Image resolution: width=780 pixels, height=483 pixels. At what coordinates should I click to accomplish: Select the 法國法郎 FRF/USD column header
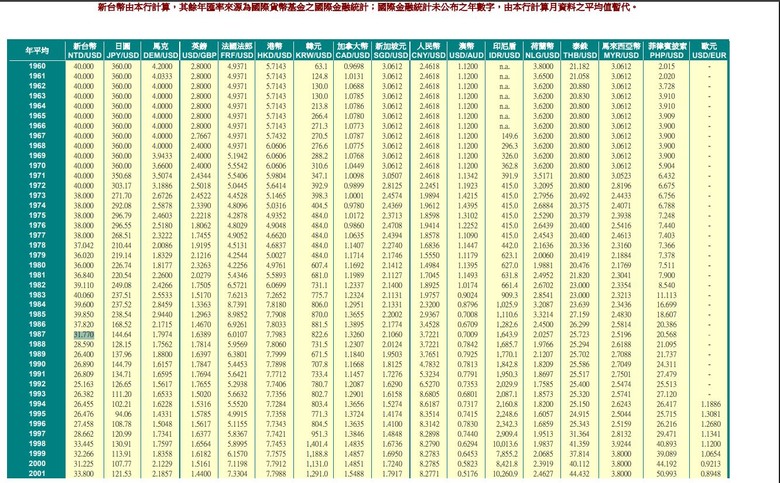[237, 51]
